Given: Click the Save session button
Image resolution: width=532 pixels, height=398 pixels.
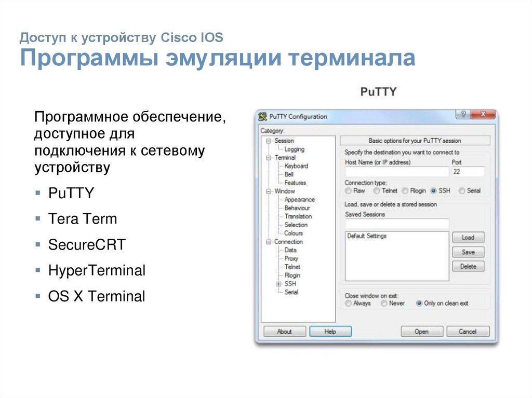Looking at the screenshot, I should (468, 252).
